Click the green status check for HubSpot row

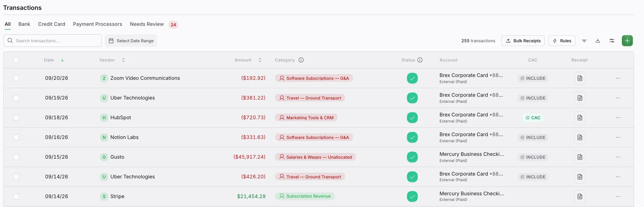pyautogui.click(x=412, y=118)
